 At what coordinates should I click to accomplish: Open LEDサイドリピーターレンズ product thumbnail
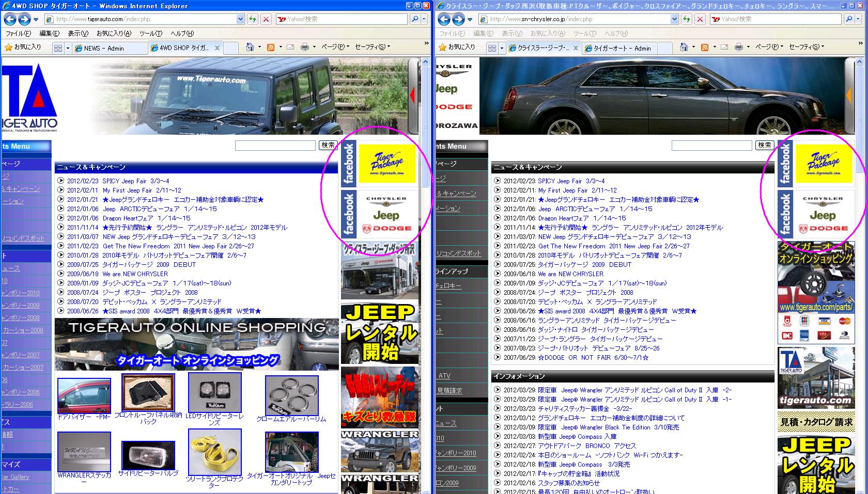pos(214,393)
